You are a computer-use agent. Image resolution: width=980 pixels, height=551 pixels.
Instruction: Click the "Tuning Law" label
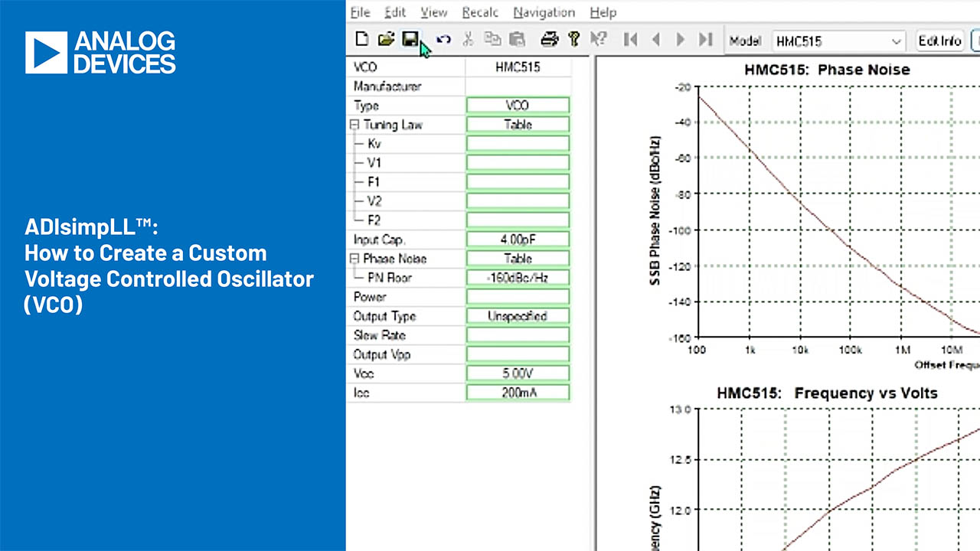click(x=393, y=125)
